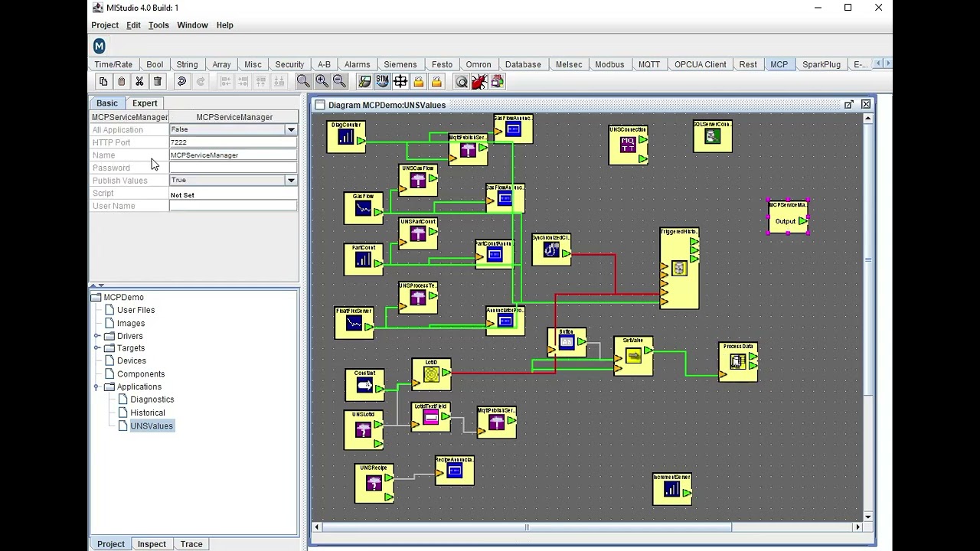
Task: Select the DiagCounter block on diagram
Action: [346, 137]
